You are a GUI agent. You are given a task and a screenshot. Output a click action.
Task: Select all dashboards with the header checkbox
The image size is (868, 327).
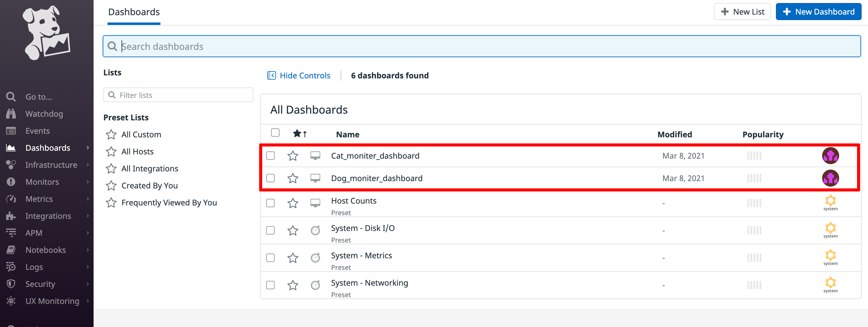(275, 133)
